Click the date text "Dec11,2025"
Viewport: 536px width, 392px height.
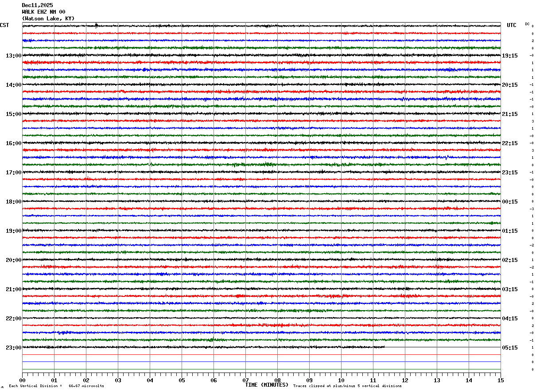click(37, 5)
